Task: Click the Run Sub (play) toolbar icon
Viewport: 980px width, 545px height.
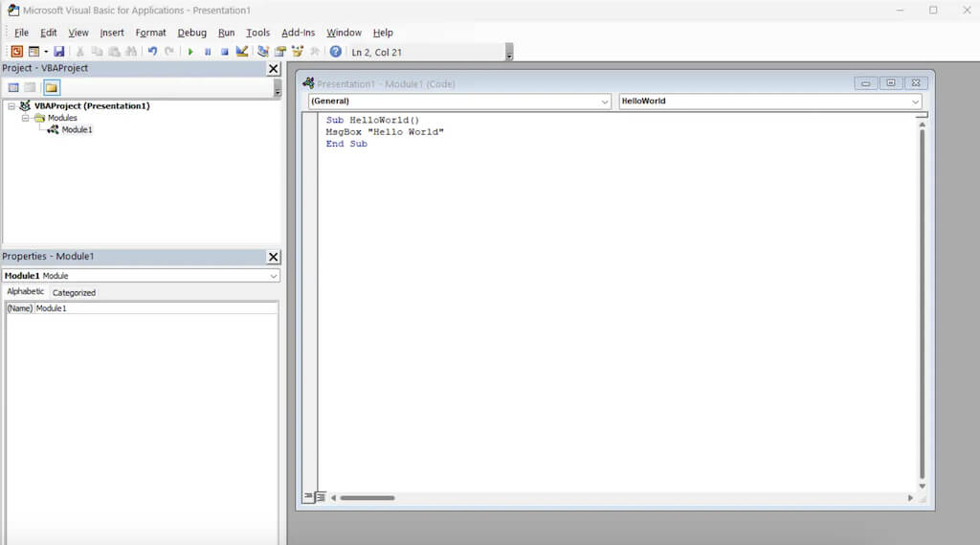Action: [x=190, y=52]
